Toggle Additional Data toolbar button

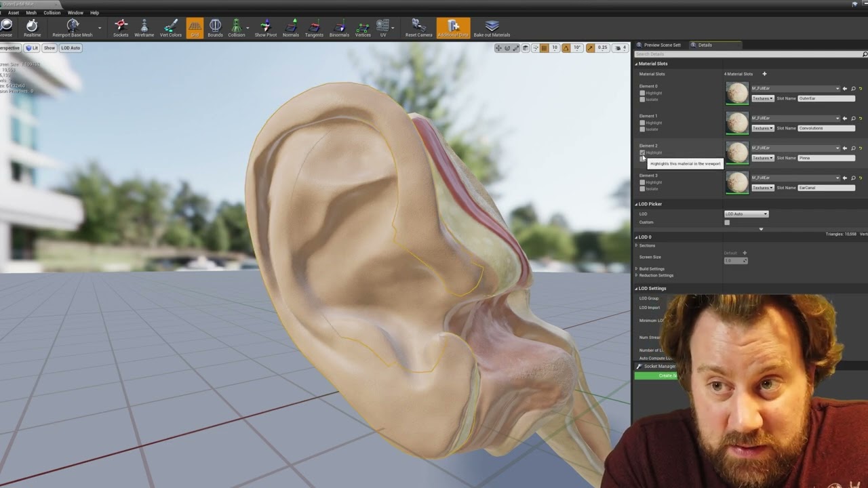click(x=453, y=26)
